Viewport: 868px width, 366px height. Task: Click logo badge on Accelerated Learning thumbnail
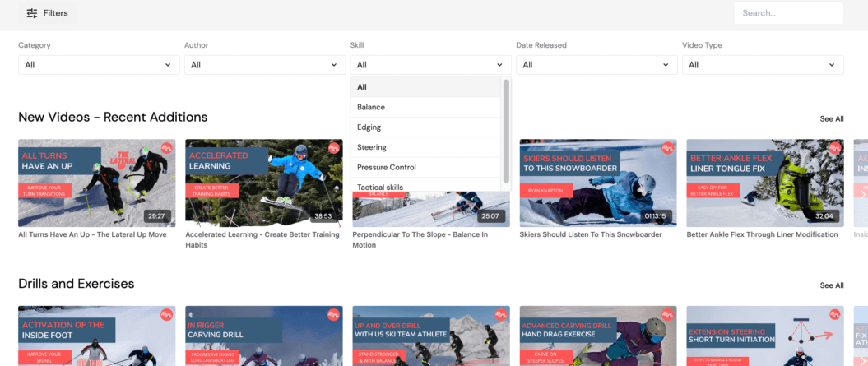[334, 148]
